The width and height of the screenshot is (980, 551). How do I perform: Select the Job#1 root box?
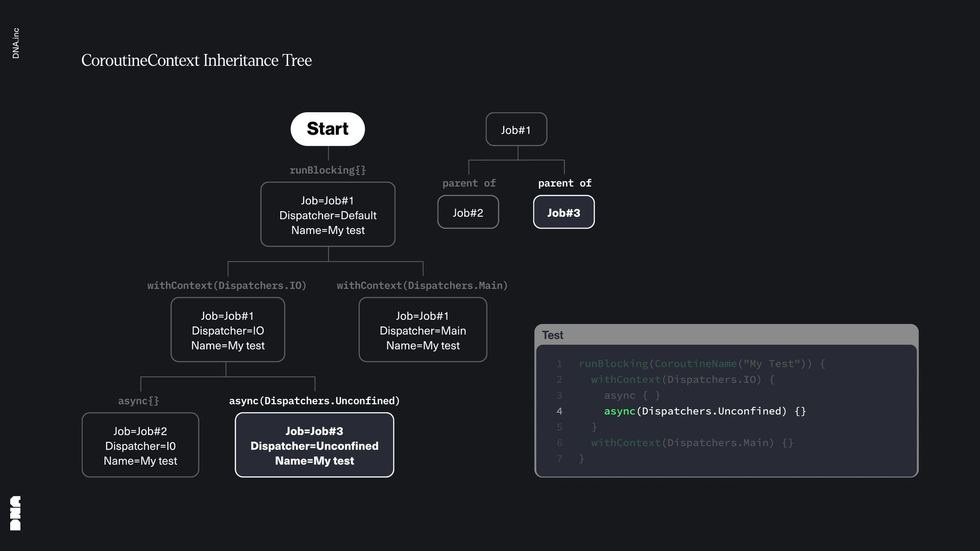[516, 130]
